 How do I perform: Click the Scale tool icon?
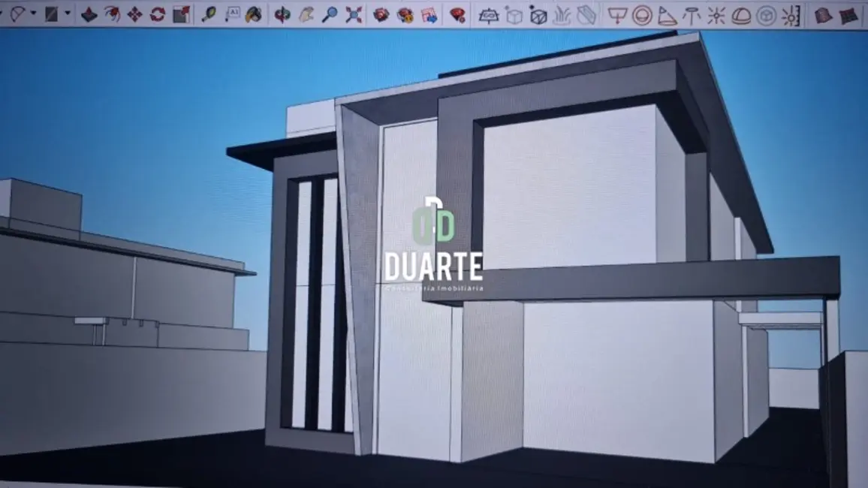tap(181, 14)
